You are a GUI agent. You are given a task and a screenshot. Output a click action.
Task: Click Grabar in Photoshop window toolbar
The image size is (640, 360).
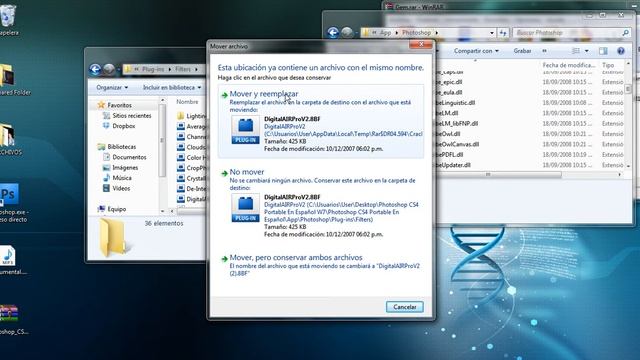coord(522,51)
